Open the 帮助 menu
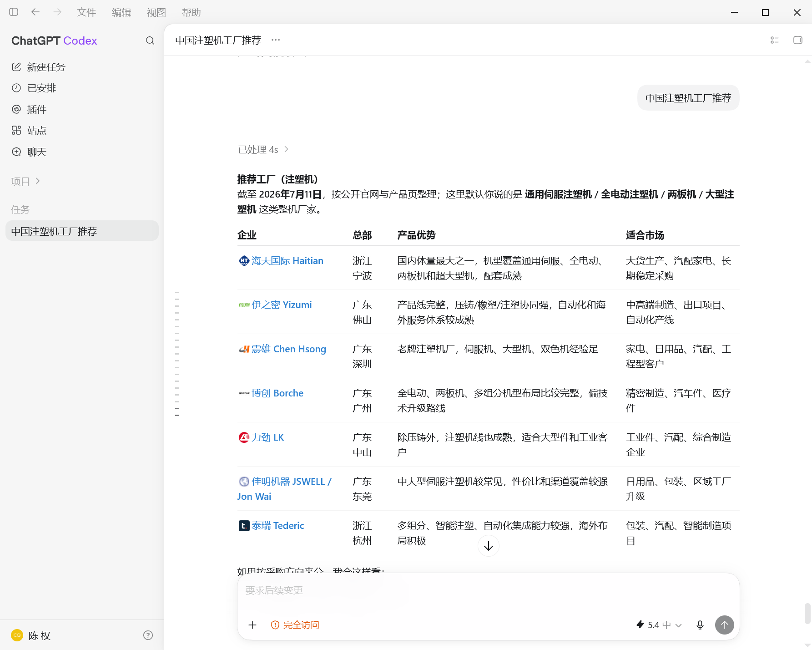The height and width of the screenshot is (650, 812). click(192, 12)
